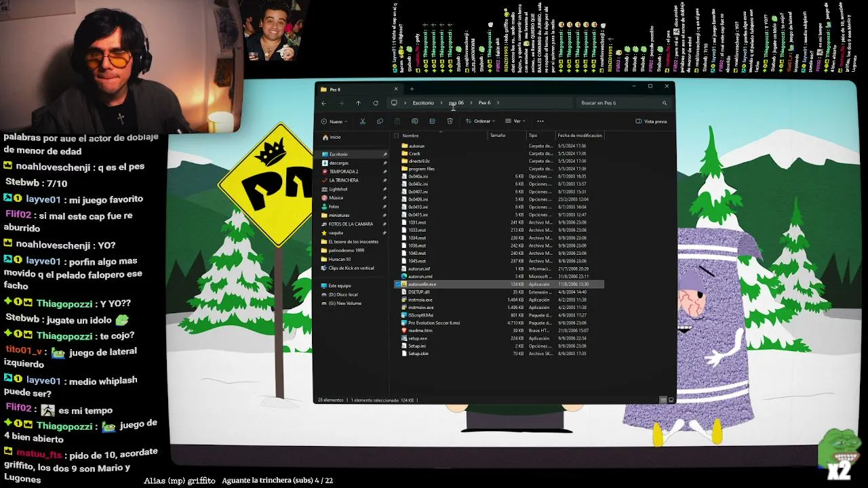Click the ISScript9.Msi package icon
868x488 pixels.
pos(404,315)
